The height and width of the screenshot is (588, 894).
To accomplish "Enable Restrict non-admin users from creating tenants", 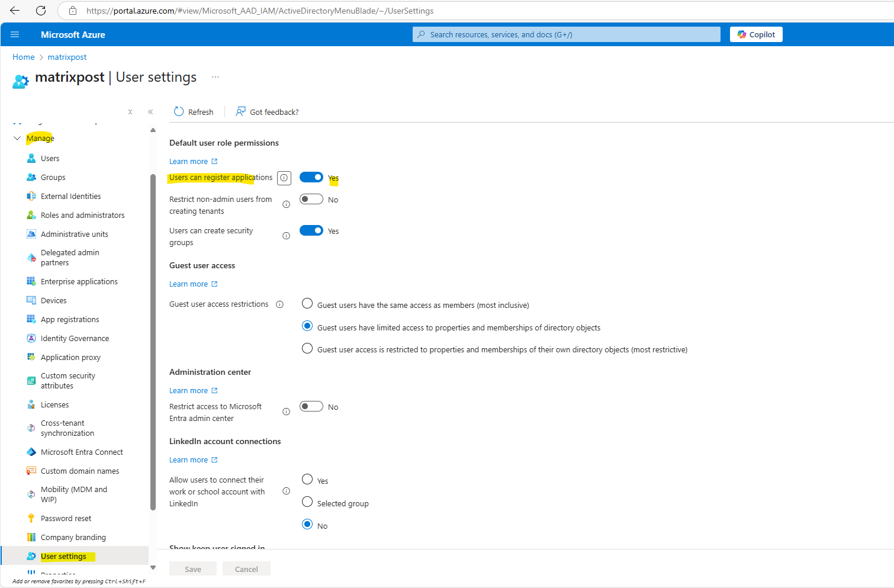I will 311,199.
